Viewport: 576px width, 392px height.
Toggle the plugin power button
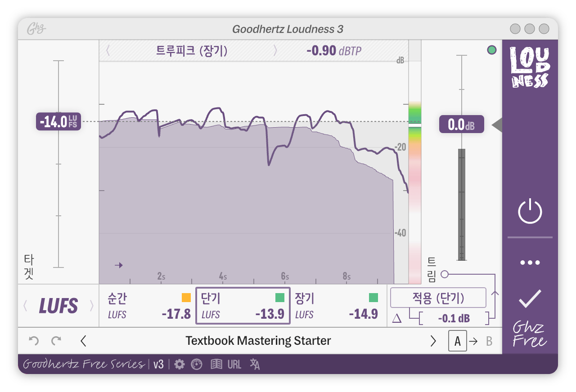click(530, 212)
